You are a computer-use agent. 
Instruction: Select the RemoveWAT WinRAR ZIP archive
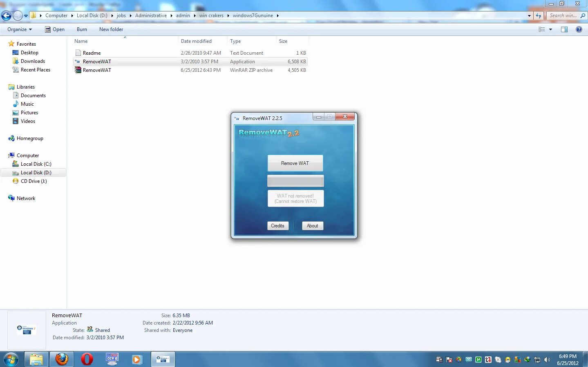coord(96,70)
